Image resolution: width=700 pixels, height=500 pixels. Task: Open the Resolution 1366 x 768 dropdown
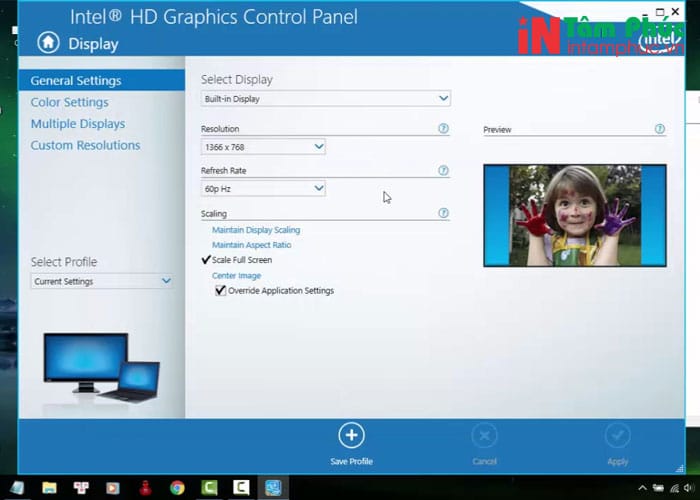[x=263, y=147]
